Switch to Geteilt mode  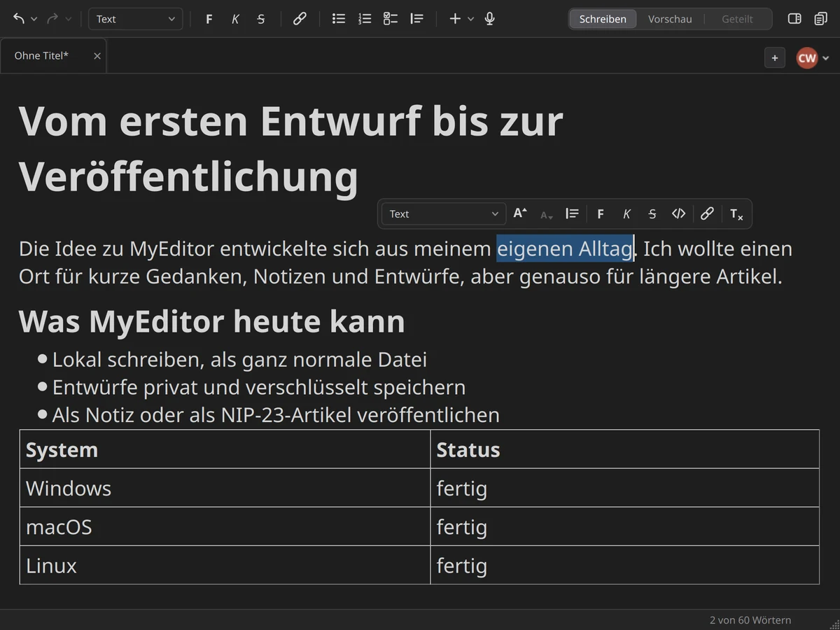[x=737, y=19]
